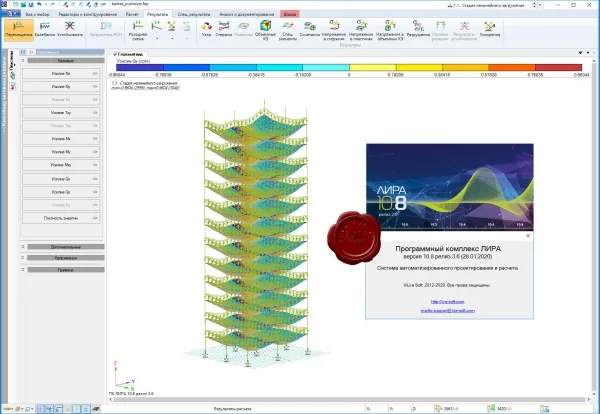Open the Редакторы и конструирование tab

(88, 14)
